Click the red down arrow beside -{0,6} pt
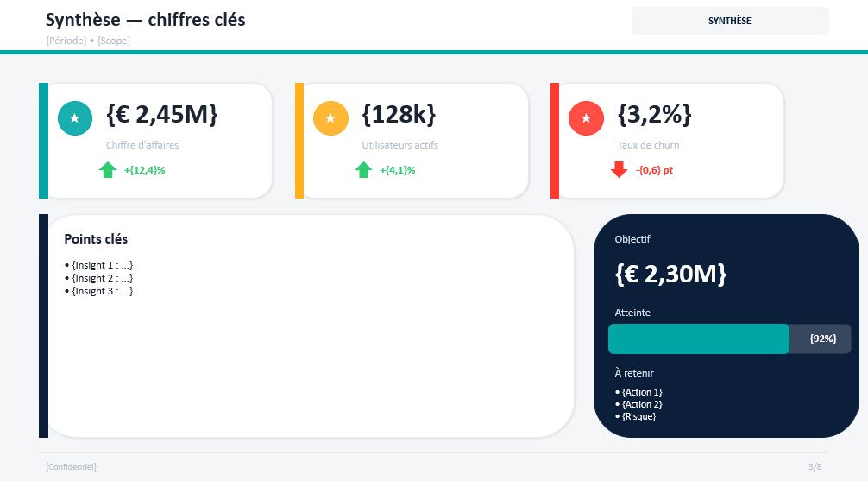This screenshot has height=481, width=868. click(620, 170)
